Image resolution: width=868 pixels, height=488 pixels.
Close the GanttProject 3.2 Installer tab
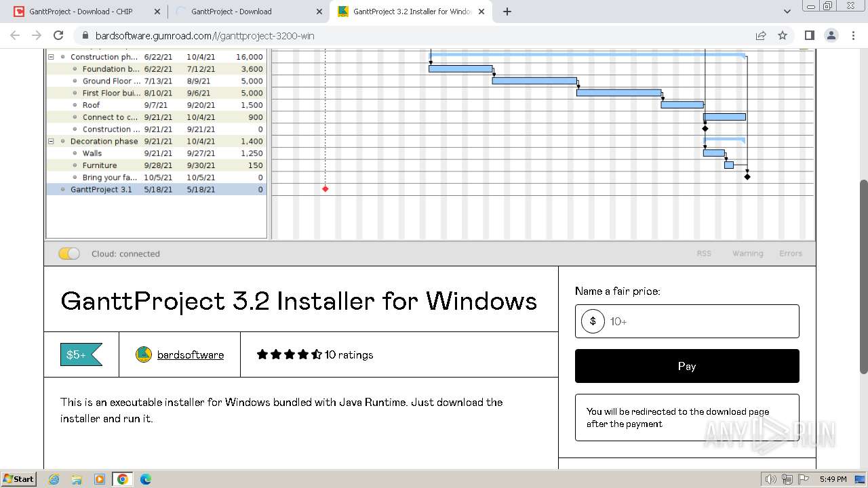(x=481, y=12)
